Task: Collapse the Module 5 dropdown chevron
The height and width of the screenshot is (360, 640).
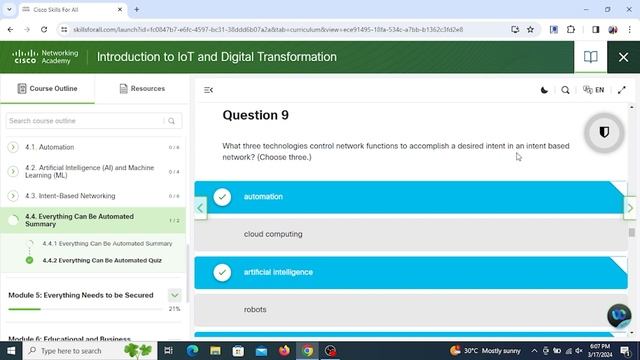Action: (174, 295)
